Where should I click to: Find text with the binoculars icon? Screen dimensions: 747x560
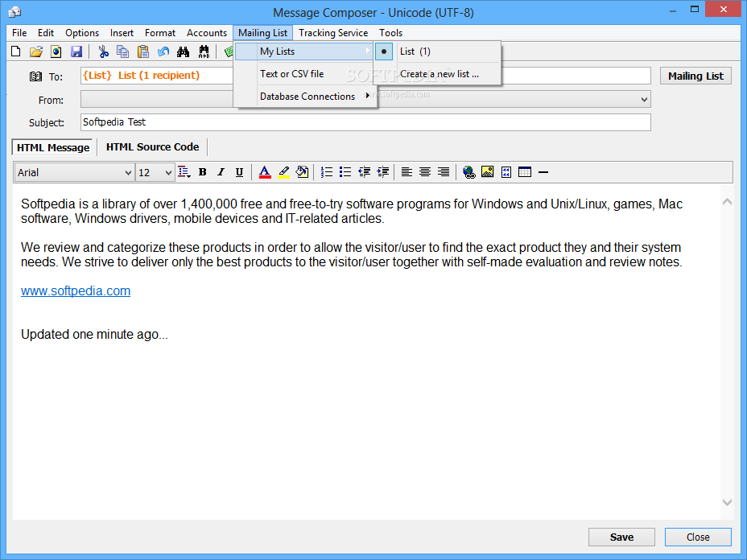pyautogui.click(x=183, y=51)
